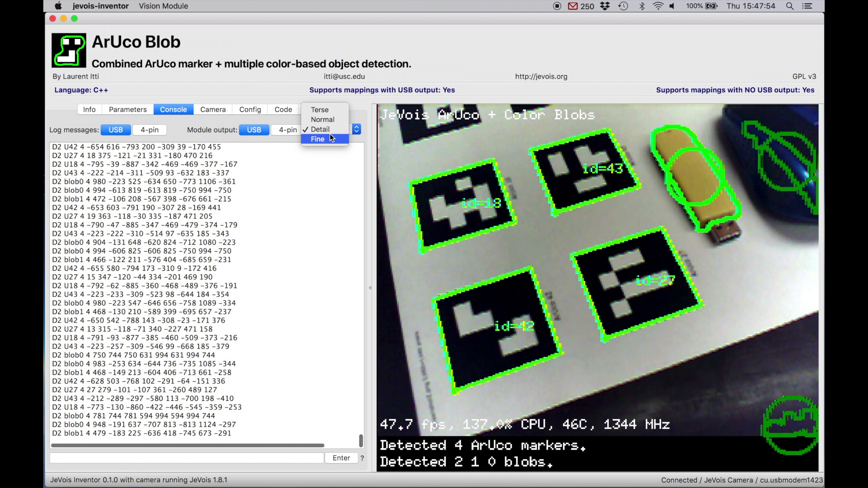
Task: Open the Dropbox menu bar icon
Action: tap(605, 6)
